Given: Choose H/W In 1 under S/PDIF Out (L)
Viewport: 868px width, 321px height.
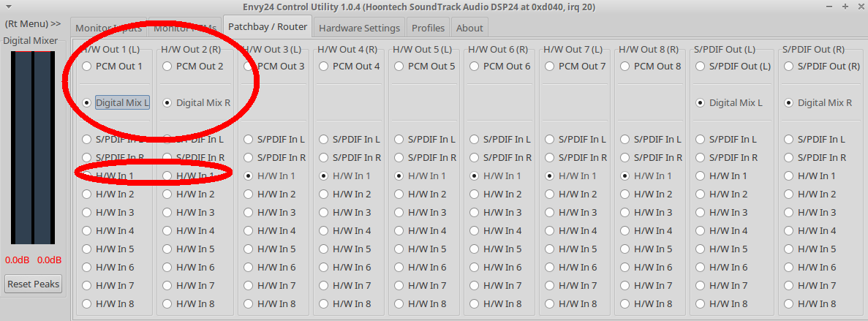Looking at the screenshot, I should click(x=700, y=175).
